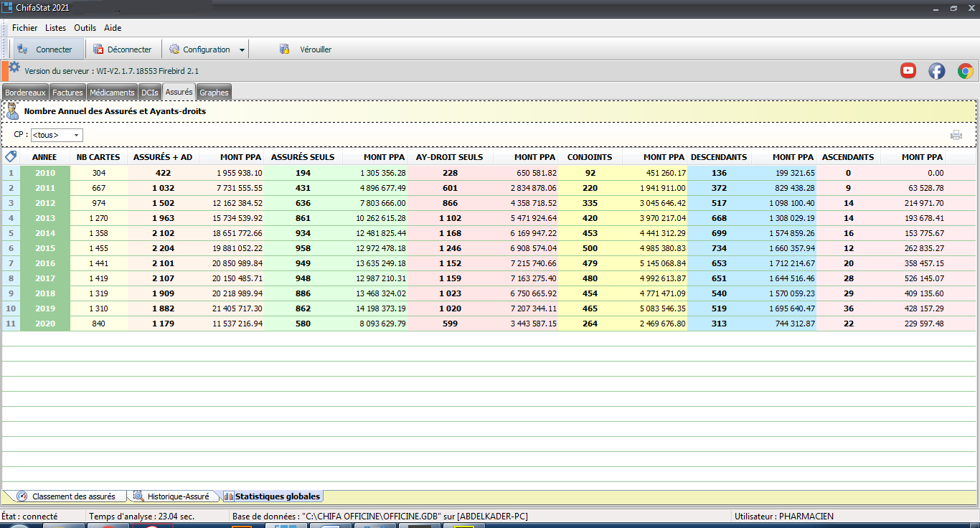Screen dimensions: 980x528
Task: Click the Déconnecter toolbar button
Action: click(x=123, y=49)
